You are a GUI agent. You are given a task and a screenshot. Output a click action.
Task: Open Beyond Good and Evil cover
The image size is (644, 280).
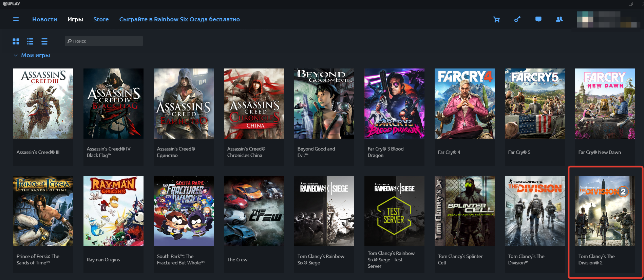(324, 103)
